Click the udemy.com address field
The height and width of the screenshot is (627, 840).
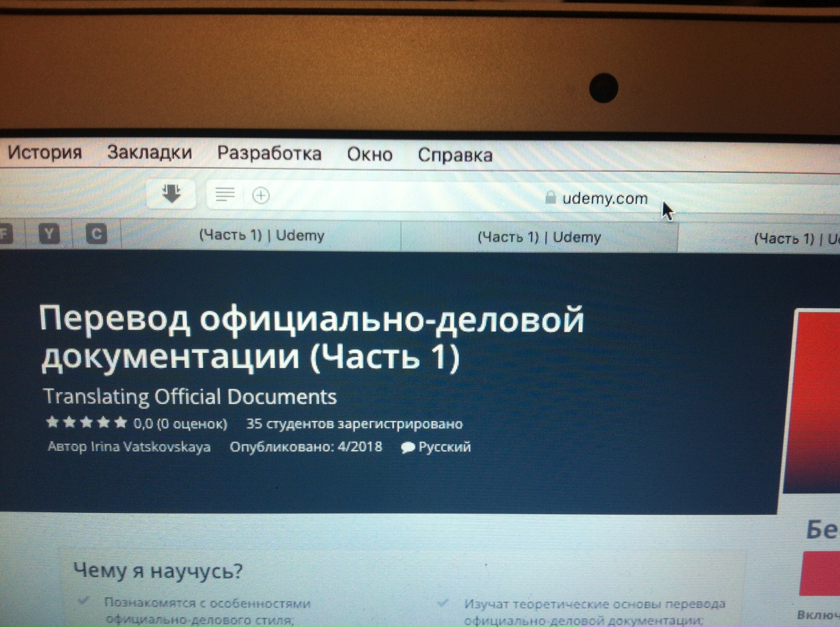(x=604, y=198)
